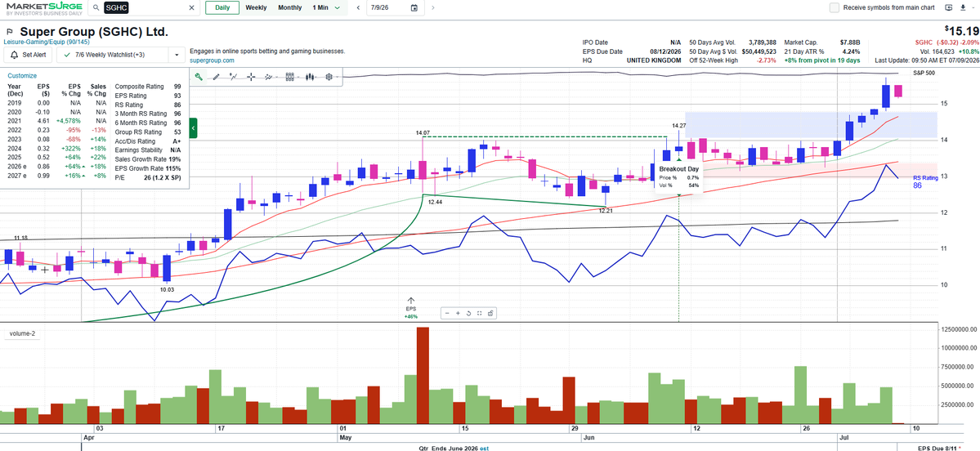Click the 50 Days Avg Vol. value

(x=763, y=42)
